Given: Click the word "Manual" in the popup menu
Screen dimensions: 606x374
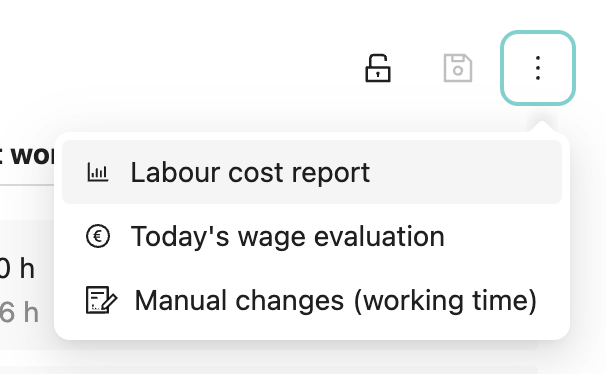Looking at the screenshot, I should tap(181, 300).
